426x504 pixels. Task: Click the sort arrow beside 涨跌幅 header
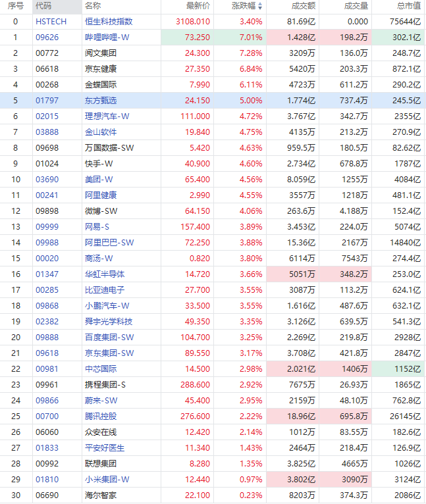tap(260, 6)
